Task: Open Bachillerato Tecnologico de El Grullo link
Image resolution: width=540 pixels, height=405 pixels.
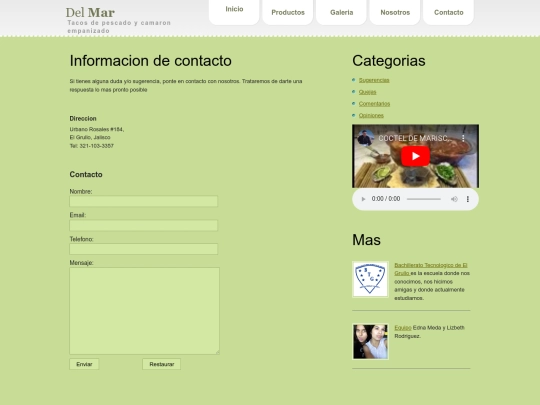Action: (430, 269)
